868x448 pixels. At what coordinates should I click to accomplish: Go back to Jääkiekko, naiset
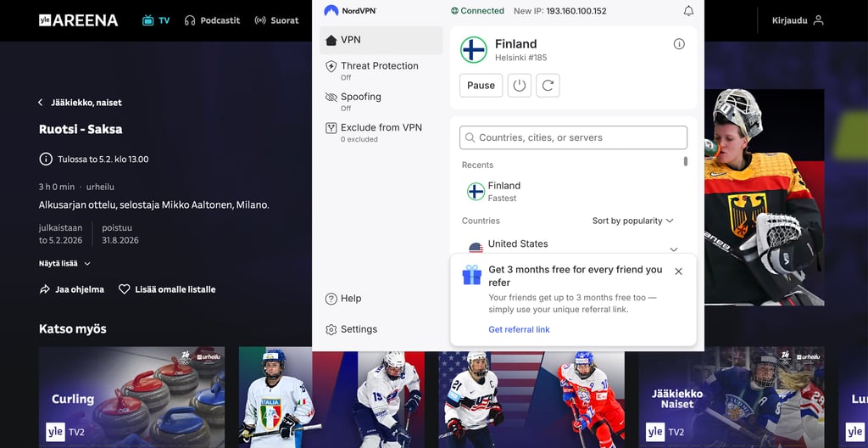point(80,103)
